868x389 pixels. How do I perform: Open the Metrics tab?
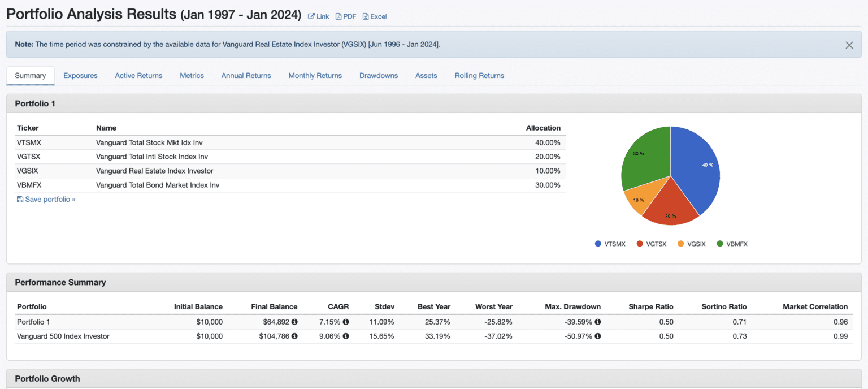point(192,76)
